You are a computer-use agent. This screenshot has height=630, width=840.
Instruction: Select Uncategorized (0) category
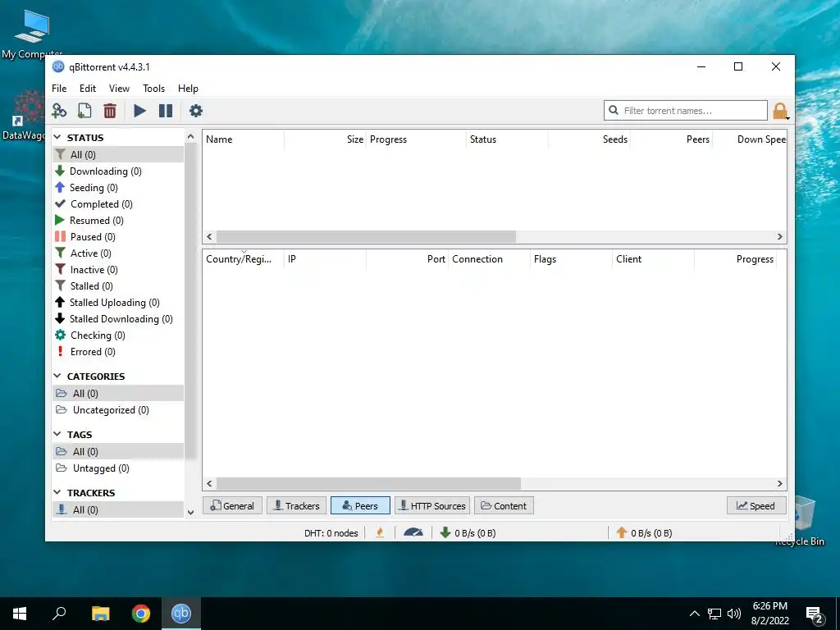pos(118,410)
